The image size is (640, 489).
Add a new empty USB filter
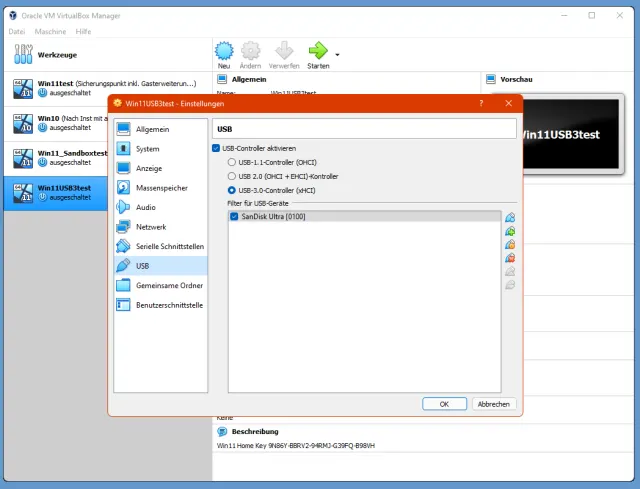pos(510,218)
